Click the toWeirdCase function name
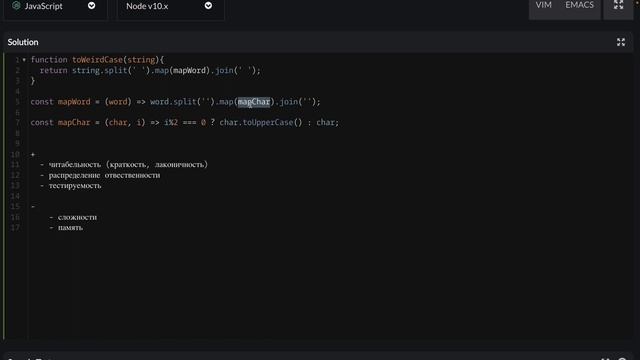The height and width of the screenshot is (360, 640). click(x=97, y=60)
